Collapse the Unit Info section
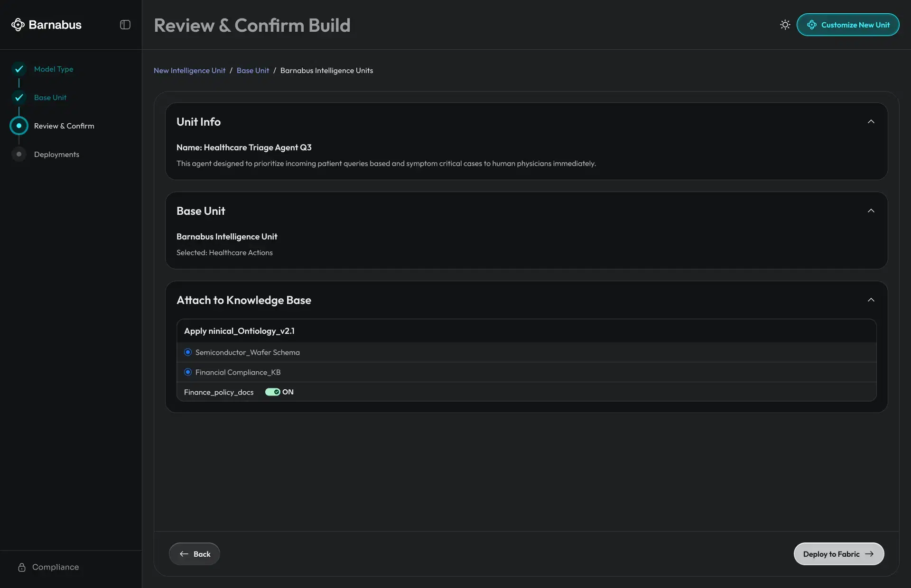Image resolution: width=911 pixels, height=588 pixels. [x=871, y=121]
